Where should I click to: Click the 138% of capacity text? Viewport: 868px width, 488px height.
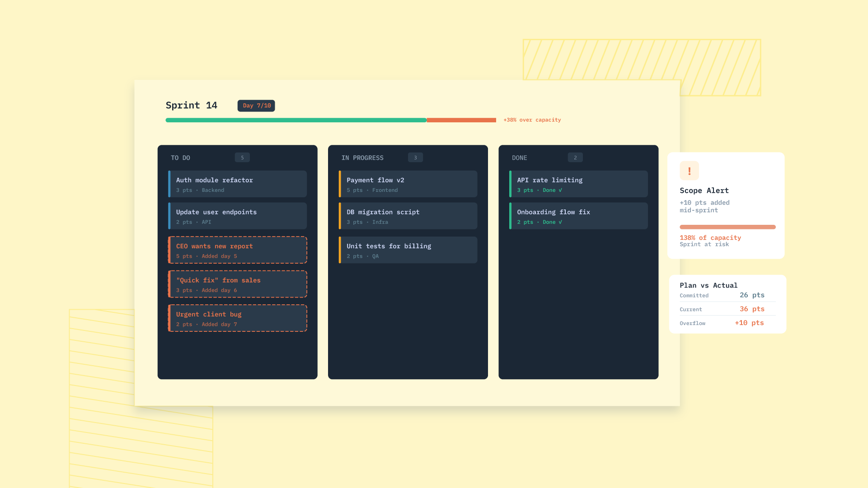(710, 237)
